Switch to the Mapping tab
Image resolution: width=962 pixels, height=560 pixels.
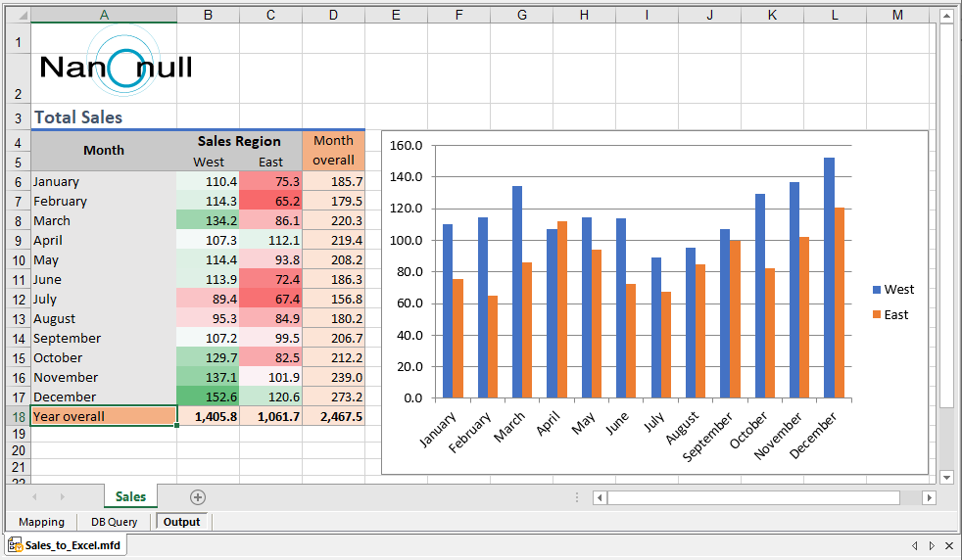click(x=41, y=522)
